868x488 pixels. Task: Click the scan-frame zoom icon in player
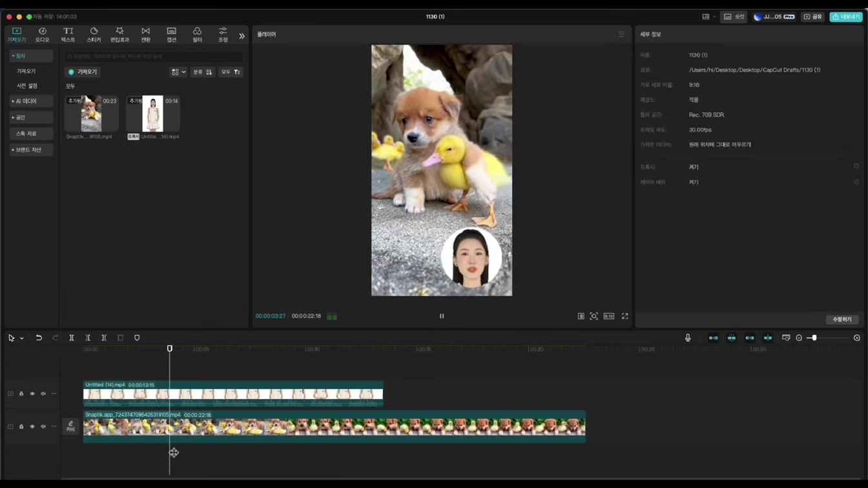pos(594,316)
